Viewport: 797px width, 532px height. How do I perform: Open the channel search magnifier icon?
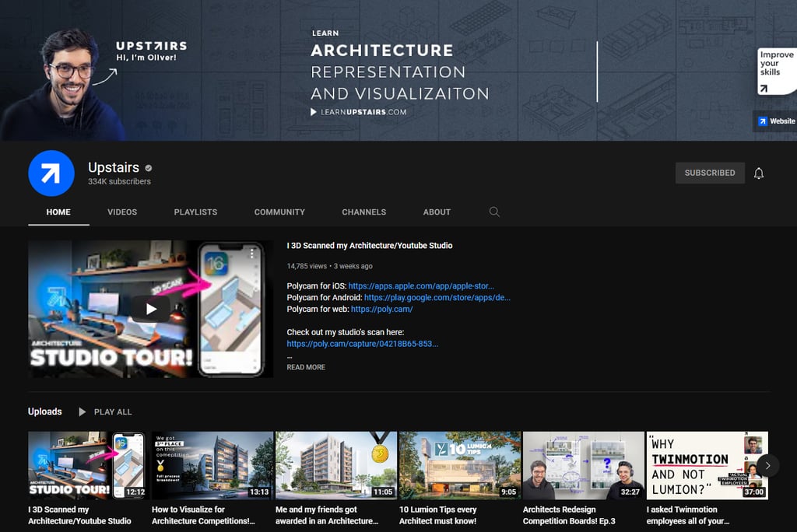(494, 212)
